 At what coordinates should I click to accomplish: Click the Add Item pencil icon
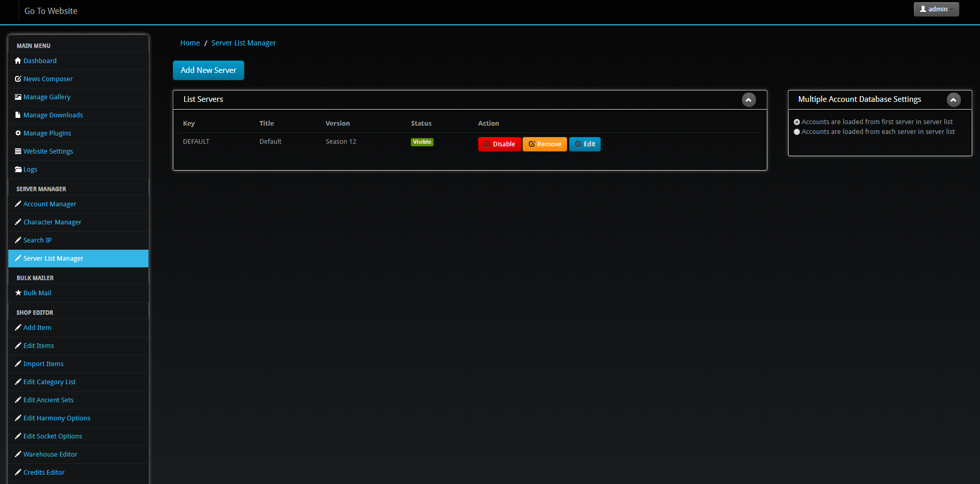pyautogui.click(x=18, y=327)
